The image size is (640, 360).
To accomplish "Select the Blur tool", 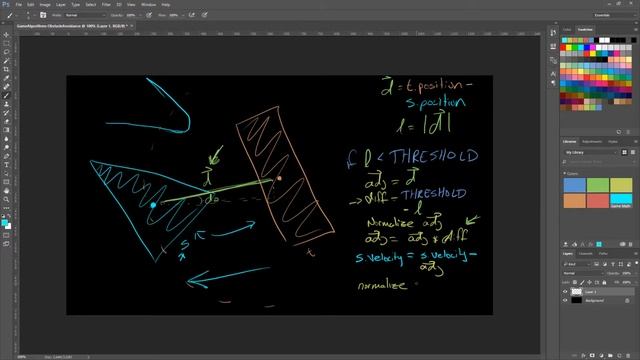I will tap(6, 139).
